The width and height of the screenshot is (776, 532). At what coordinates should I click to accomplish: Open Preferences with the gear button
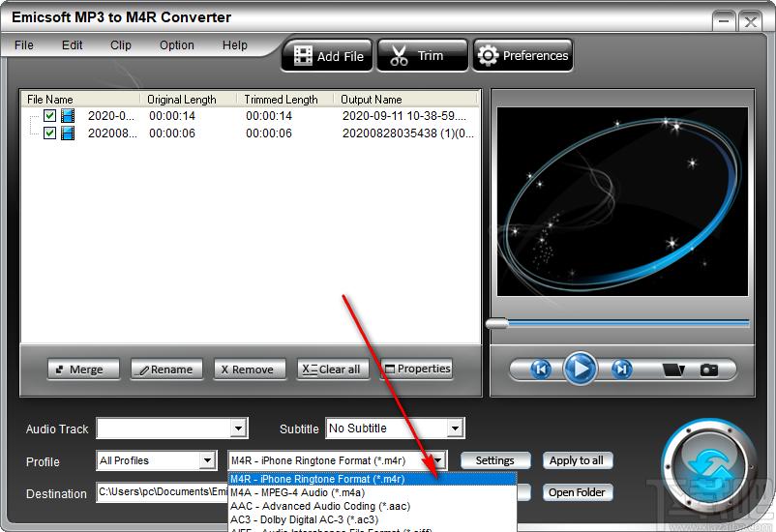[522, 56]
